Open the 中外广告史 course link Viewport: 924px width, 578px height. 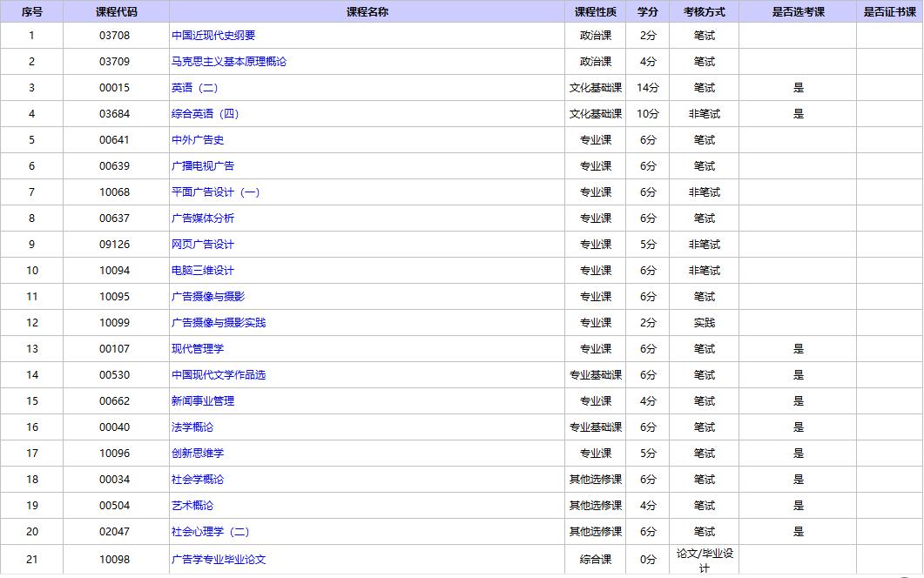coord(198,140)
